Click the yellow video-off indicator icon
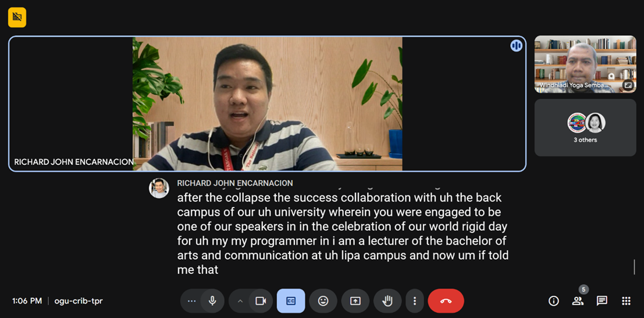The width and height of the screenshot is (644, 318). click(17, 17)
